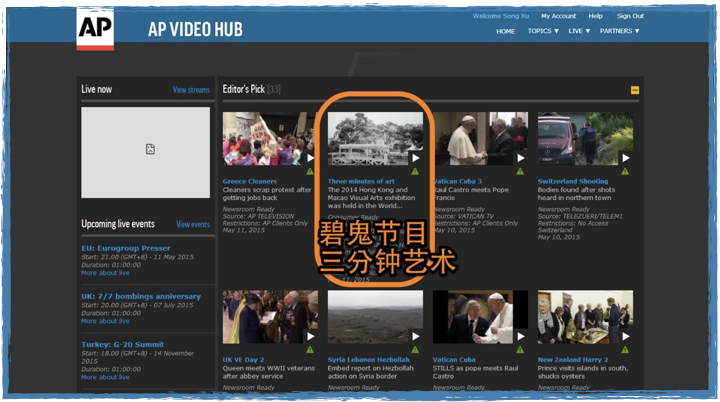Click warning icon under Vatican Cuba stills thumbnail
The height and width of the screenshot is (402, 720).
520,350
